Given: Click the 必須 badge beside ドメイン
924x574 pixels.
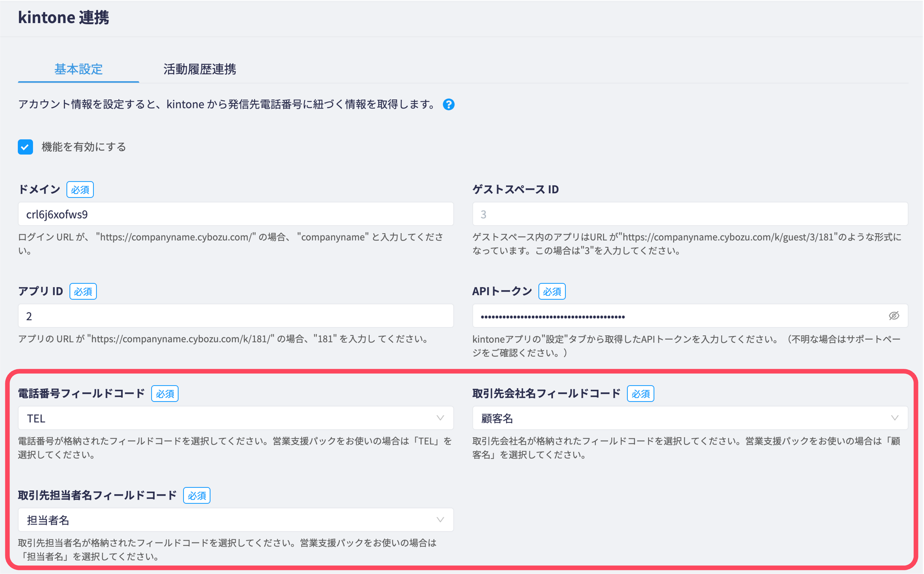Looking at the screenshot, I should pos(80,189).
